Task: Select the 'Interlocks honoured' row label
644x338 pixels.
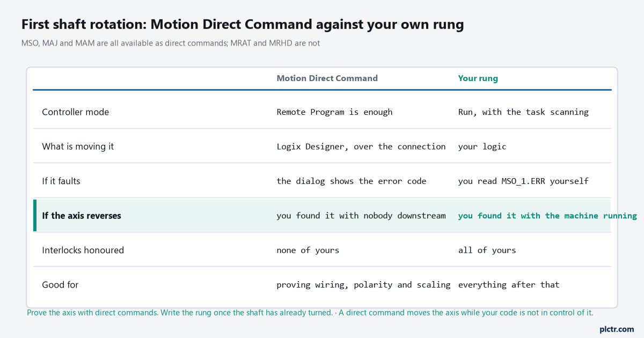Action: point(83,250)
